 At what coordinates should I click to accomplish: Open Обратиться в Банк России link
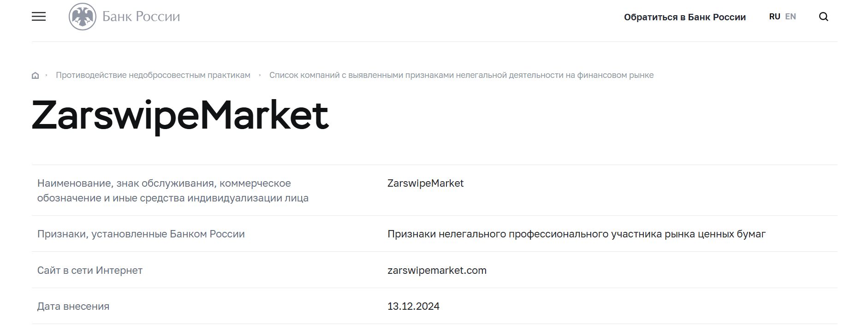[x=684, y=17]
